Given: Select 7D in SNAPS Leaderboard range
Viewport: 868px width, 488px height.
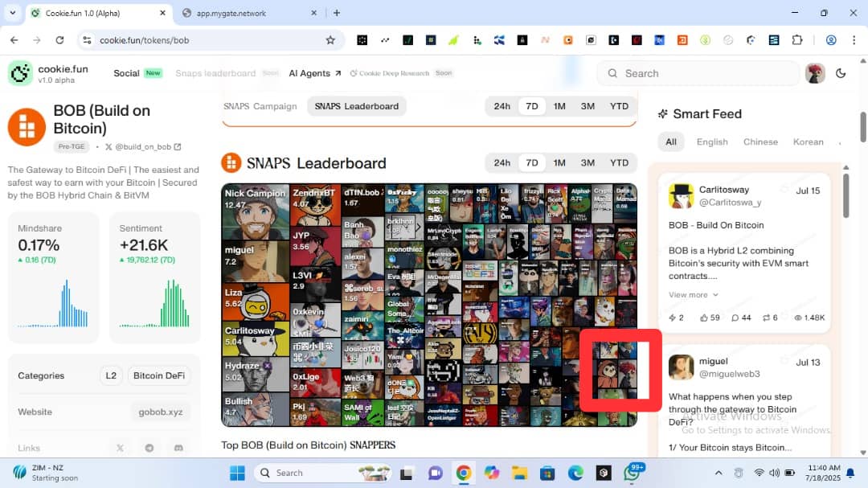Looking at the screenshot, I should click(x=531, y=163).
